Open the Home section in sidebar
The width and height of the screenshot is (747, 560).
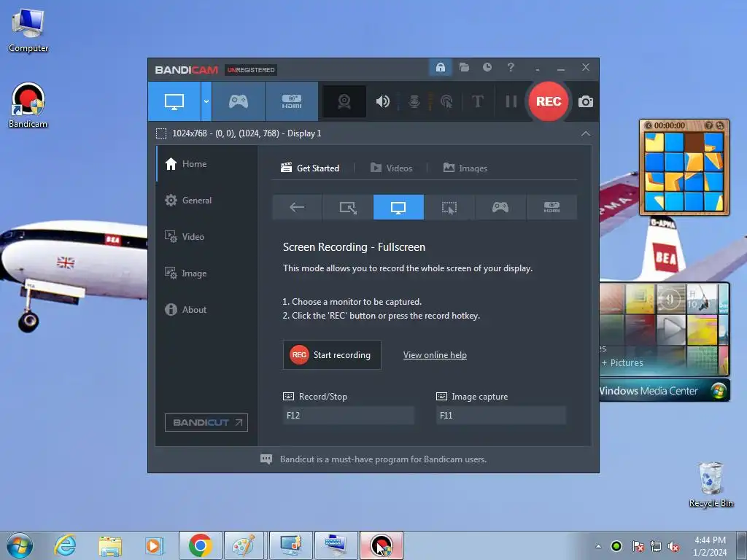(206, 164)
